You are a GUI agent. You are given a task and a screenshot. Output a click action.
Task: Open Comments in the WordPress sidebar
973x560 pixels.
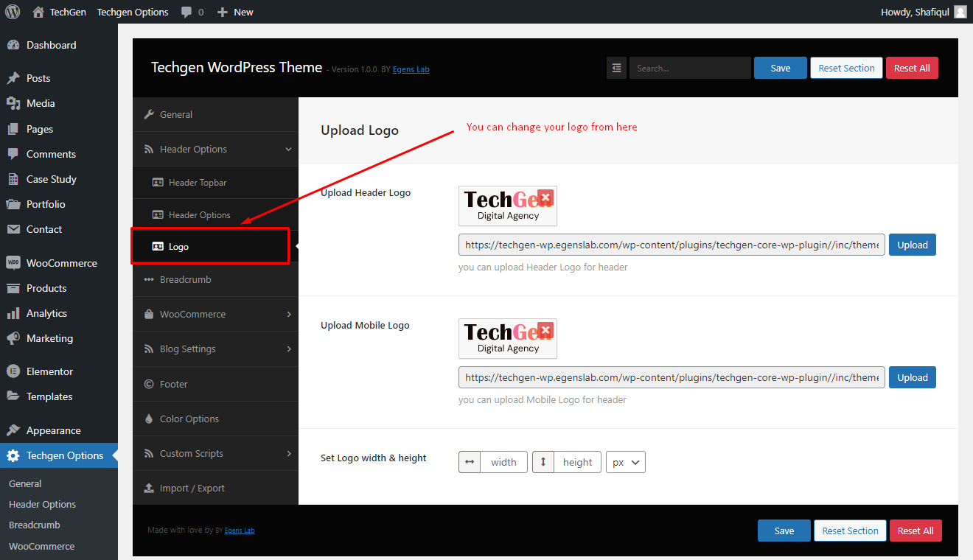[59, 154]
